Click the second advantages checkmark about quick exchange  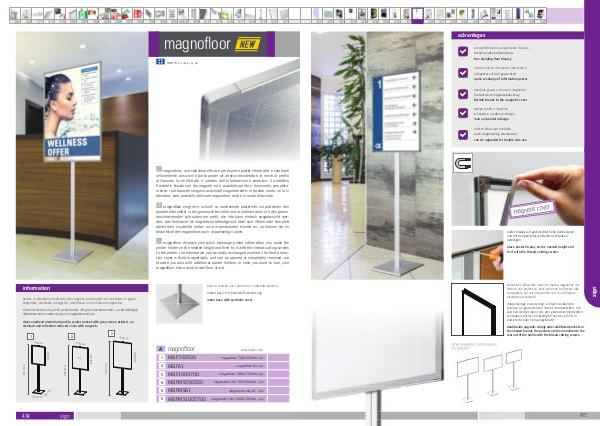coord(463,73)
